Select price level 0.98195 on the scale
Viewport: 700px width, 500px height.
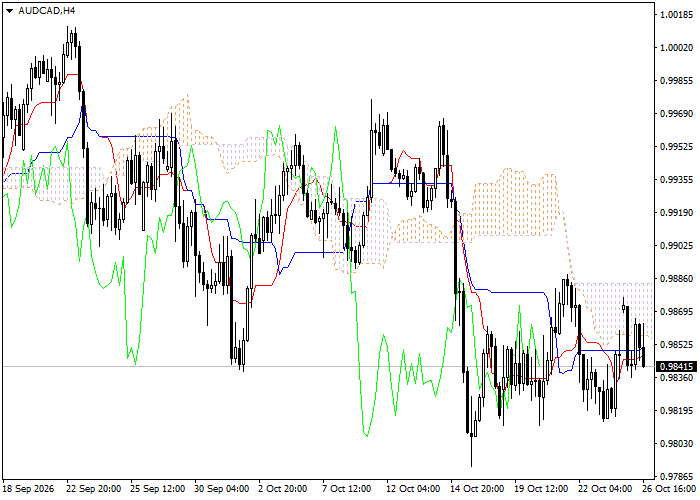point(677,410)
